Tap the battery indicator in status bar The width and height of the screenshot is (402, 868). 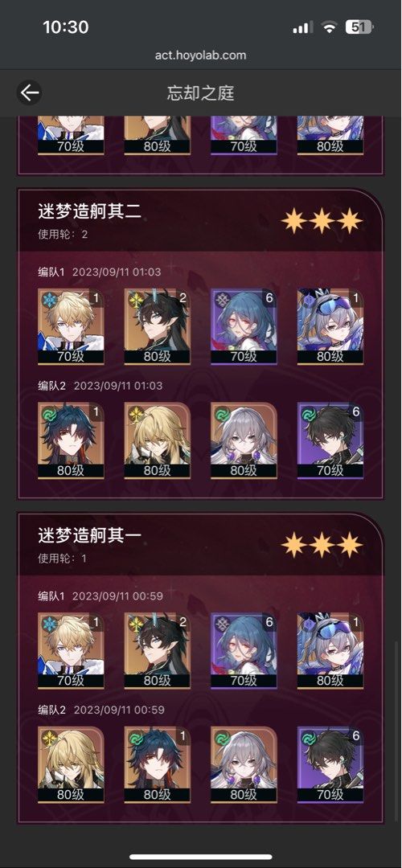click(360, 27)
